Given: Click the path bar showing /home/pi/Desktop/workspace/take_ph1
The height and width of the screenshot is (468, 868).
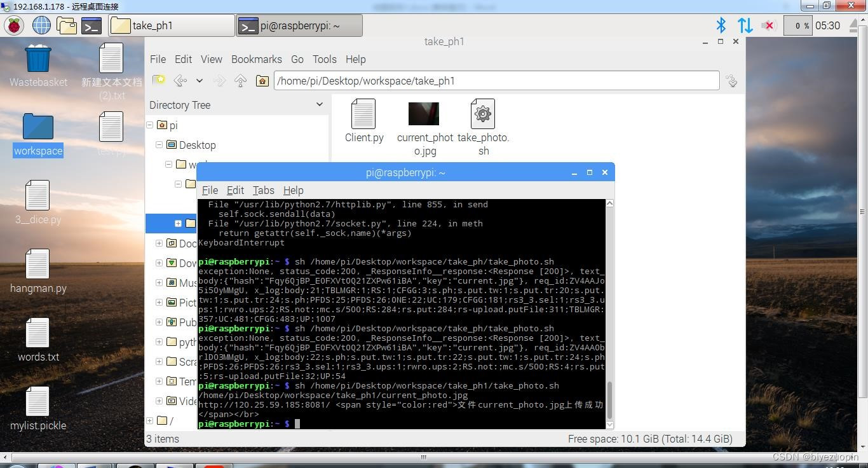Looking at the screenshot, I should [x=496, y=81].
